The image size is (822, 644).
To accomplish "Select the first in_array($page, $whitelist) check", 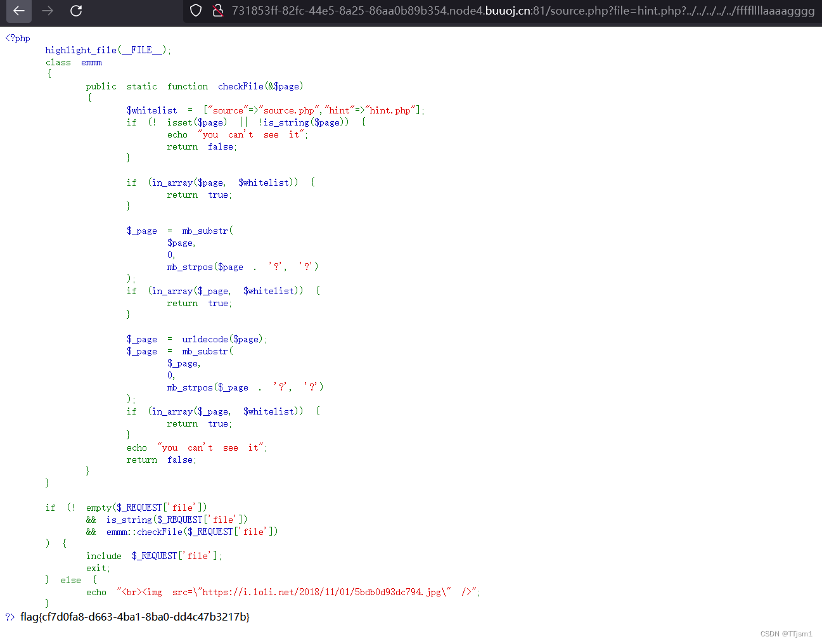I will pyautogui.click(x=221, y=183).
